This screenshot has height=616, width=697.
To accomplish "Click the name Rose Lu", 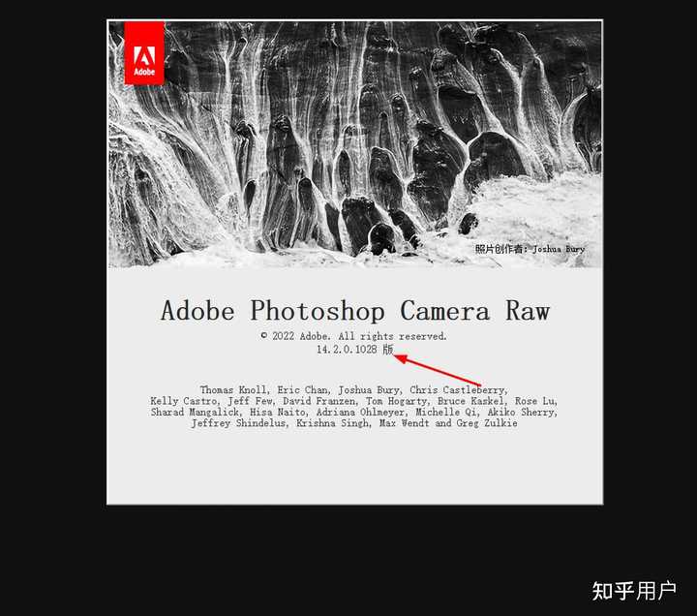I will tap(533, 401).
